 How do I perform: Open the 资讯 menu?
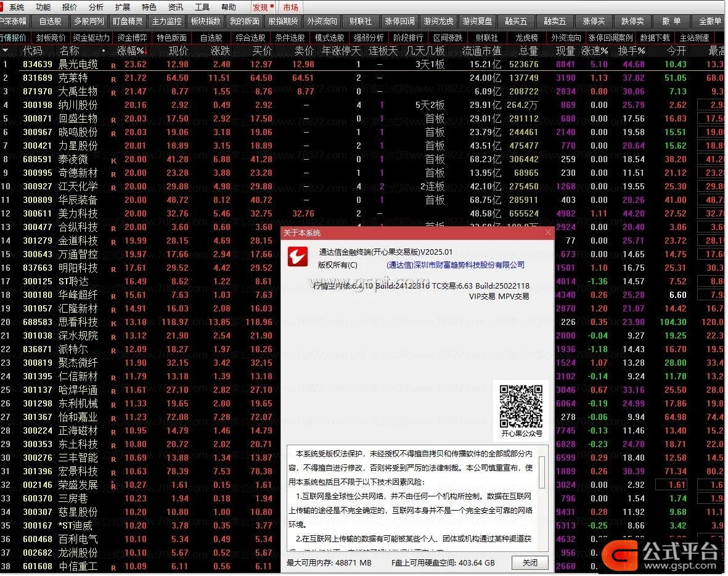[x=176, y=7]
